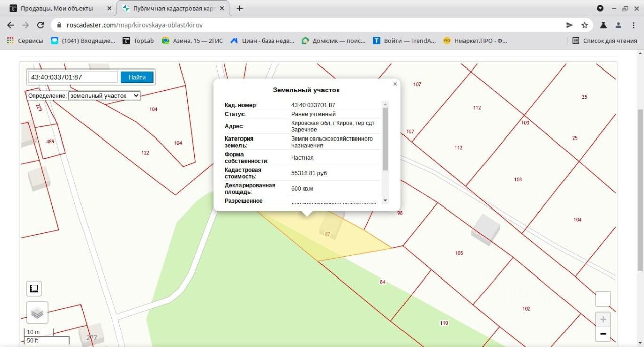This screenshot has height=347, width=644.
Task: Reload the current page
Action: (x=40, y=25)
